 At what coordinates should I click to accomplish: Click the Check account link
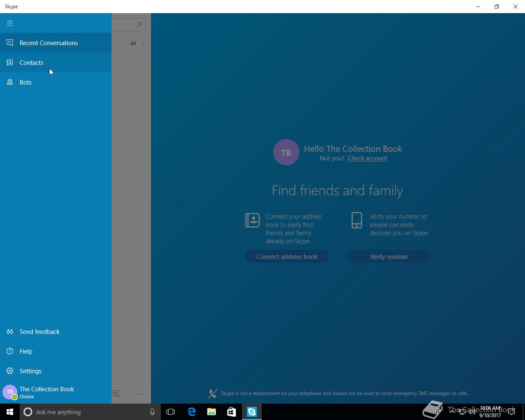pos(367,158)
